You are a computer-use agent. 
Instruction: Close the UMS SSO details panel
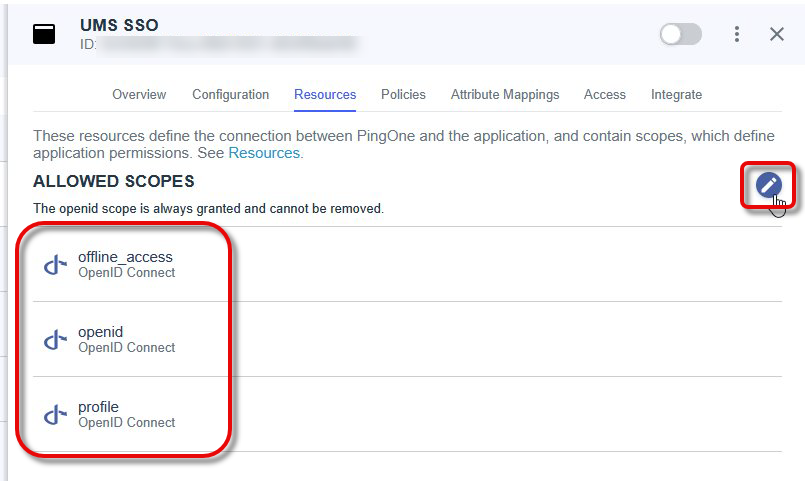click(x=777, y=34)
